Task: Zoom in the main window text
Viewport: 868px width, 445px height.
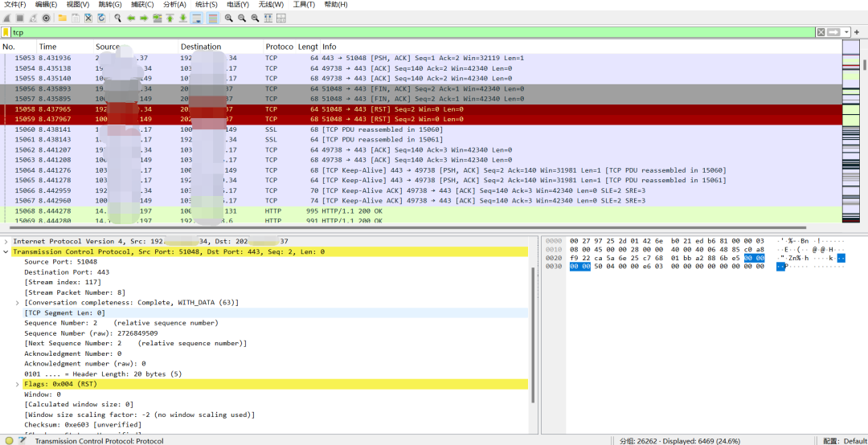Action: tap(228, 18)
